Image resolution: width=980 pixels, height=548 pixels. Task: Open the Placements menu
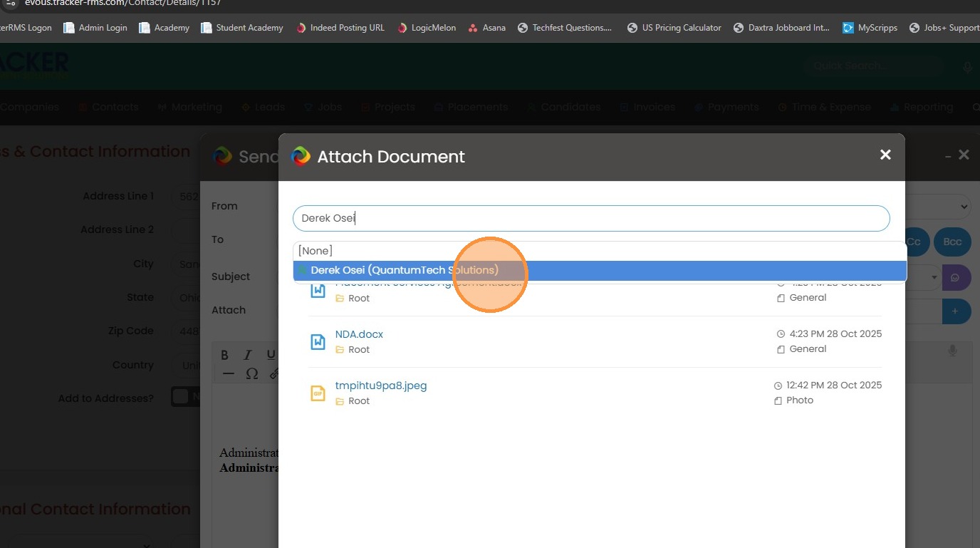coord(471,108)
